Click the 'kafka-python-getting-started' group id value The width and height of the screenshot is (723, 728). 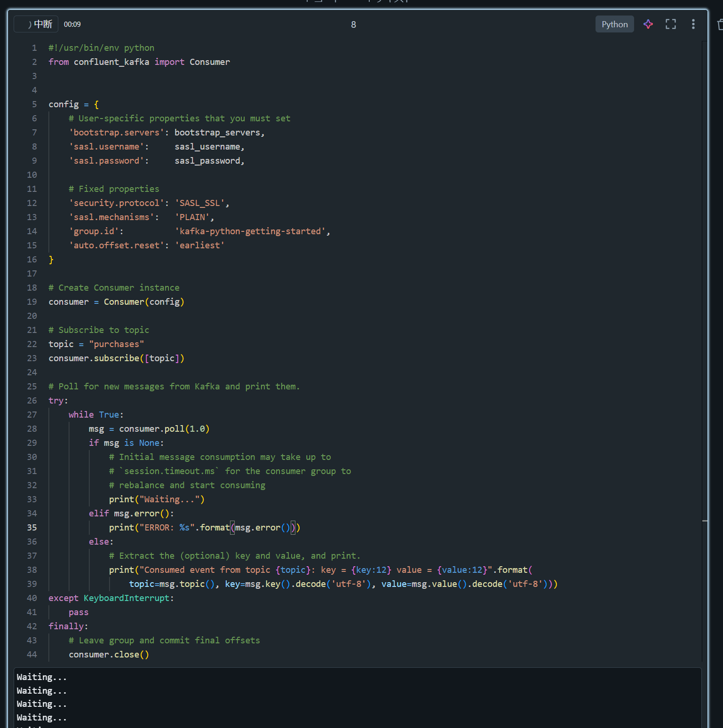click(x=250, y=231)
